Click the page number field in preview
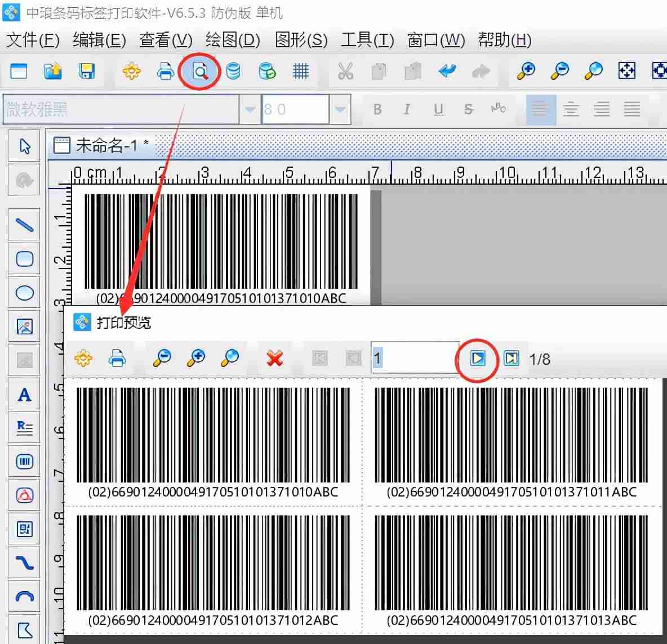 coord(415,358)
